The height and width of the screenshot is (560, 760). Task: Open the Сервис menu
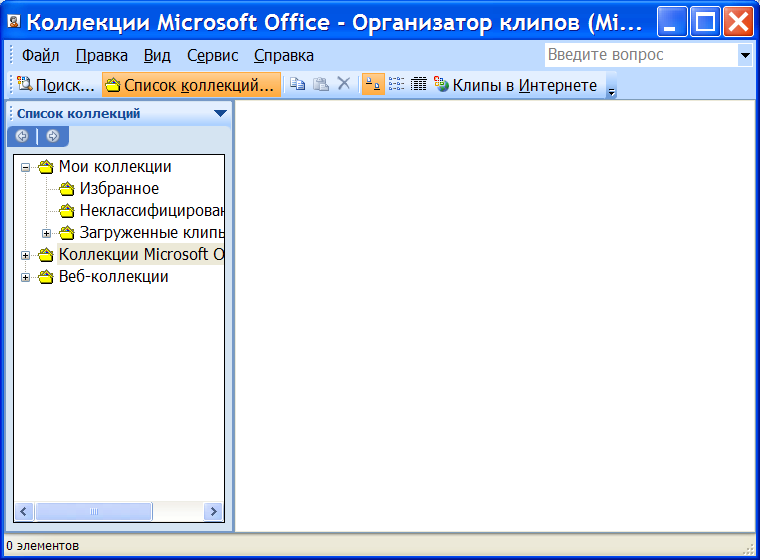click(212, 55)
